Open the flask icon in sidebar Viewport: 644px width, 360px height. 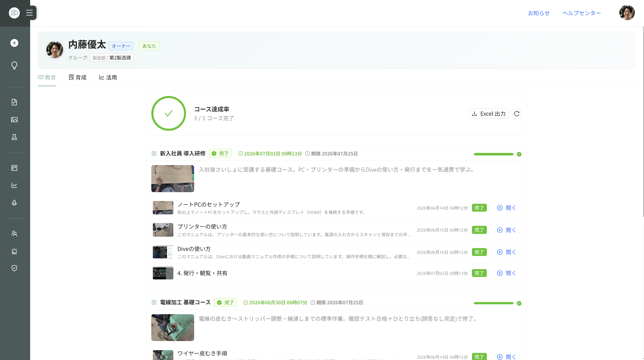click(x=14, y=137)
